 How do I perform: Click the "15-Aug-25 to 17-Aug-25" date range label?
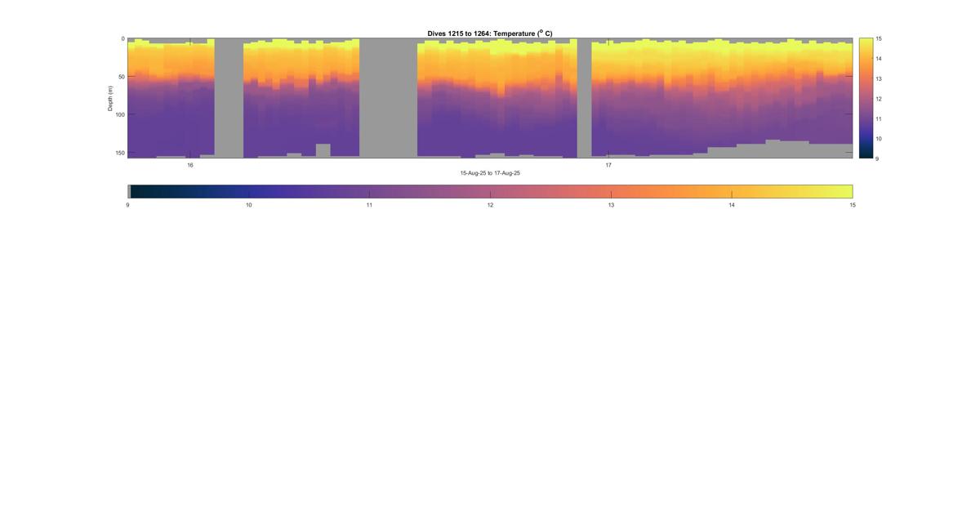point(490,173)
